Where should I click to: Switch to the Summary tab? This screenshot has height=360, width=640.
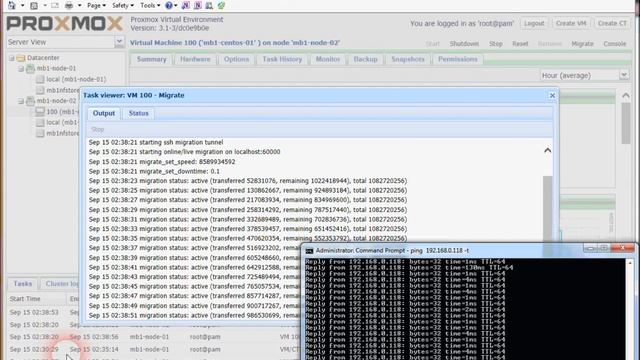[x=151, y=59]
